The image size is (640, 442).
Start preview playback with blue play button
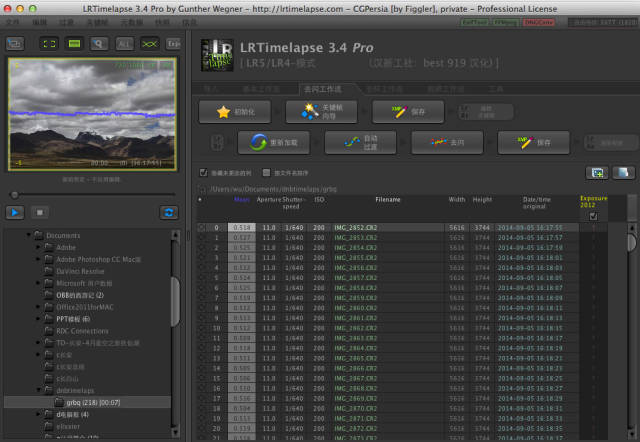15,212
